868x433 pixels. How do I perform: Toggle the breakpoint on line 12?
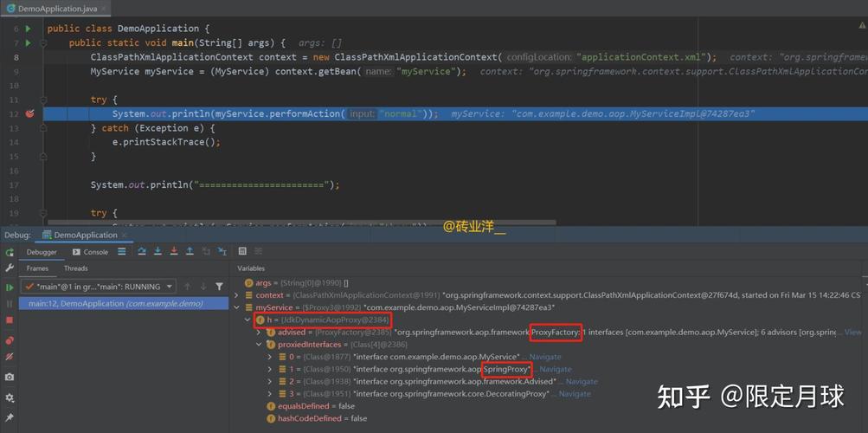[x=30, y=113]
